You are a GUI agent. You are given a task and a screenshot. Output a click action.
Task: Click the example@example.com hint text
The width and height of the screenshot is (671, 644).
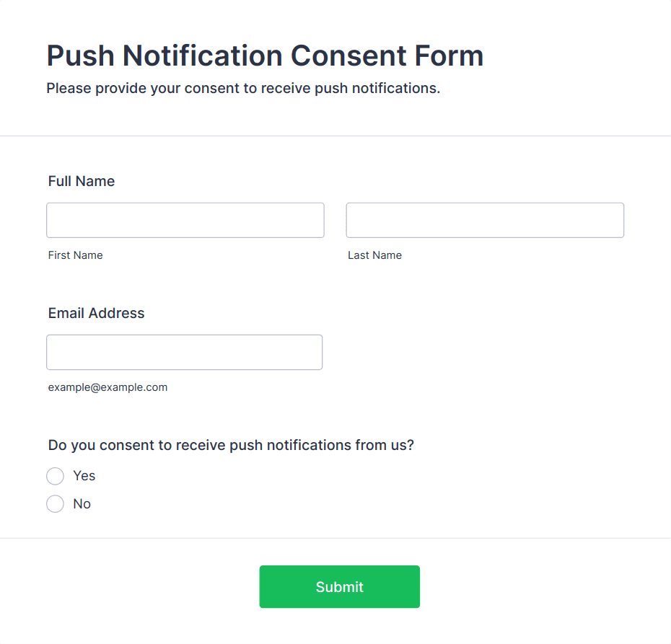108,387
